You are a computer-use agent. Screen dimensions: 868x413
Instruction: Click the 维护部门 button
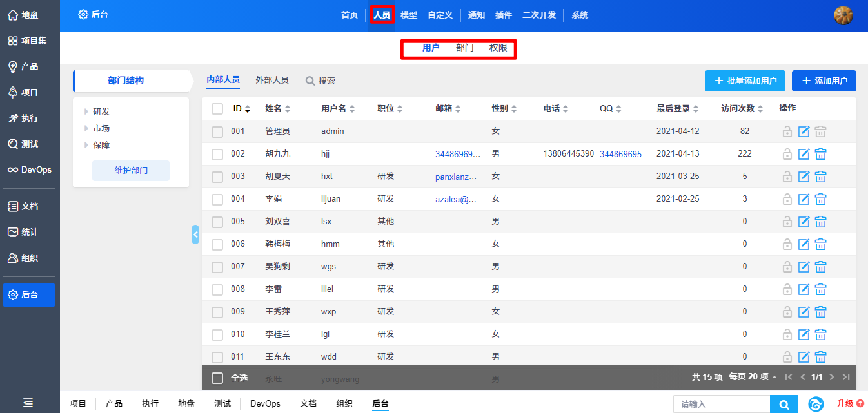(131, 171)
